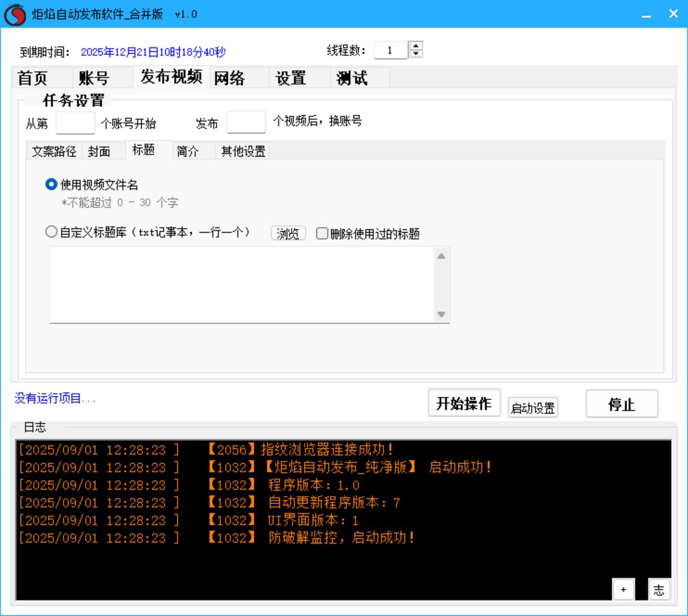
Task: Select the 发布视频 tab
Action: coord(171,77)
